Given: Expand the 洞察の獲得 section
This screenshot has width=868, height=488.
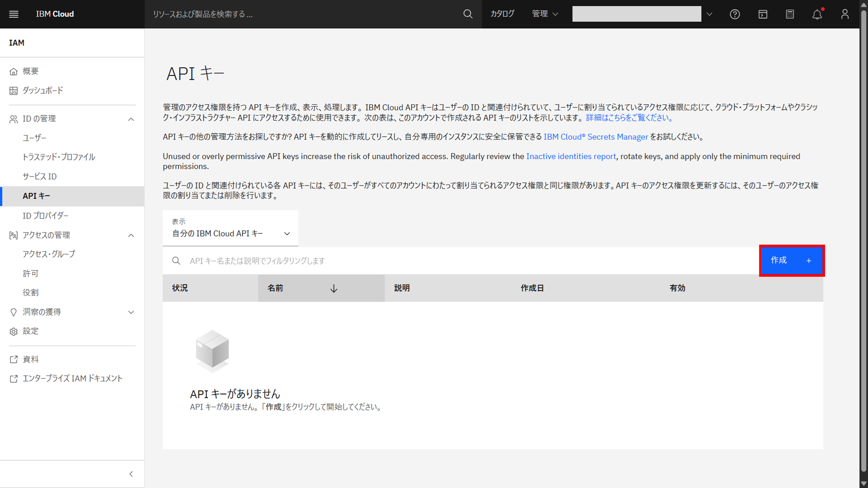Looking at the screenshot, I should [131, 312].
